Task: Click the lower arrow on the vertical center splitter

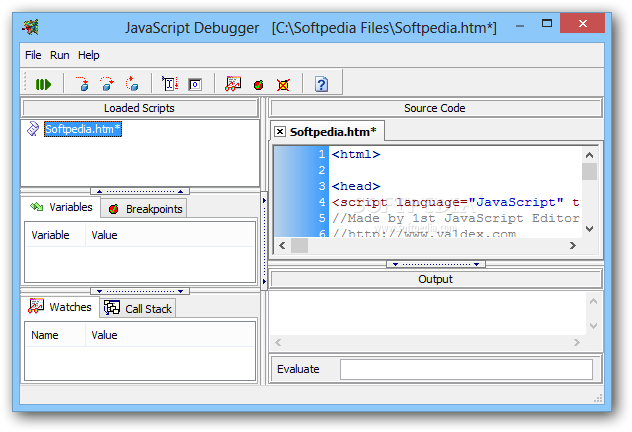Action: coord(264,281)
